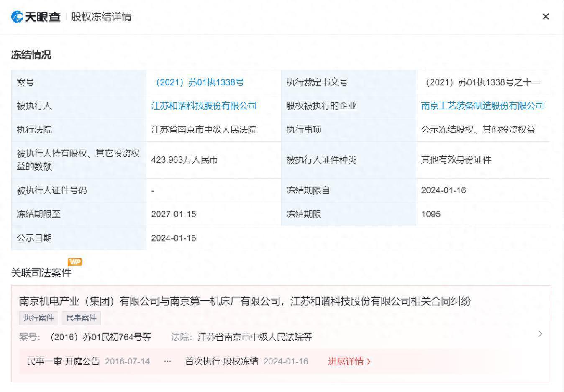The width and height of the screenshot is (564, 392).
Task: Click related case number (2016)苏01民初764号等
Action: pyautogui.click(x=100, y=337)
